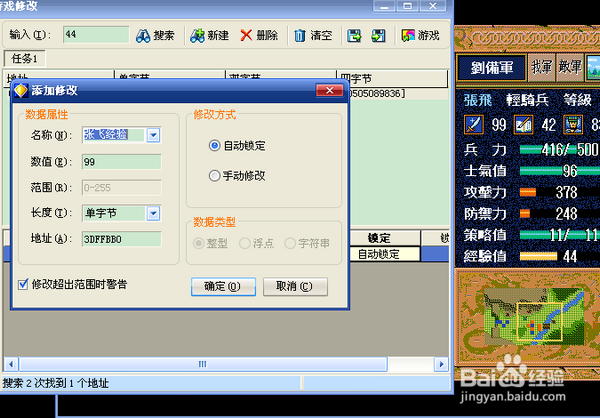Select the 字符串 data type radio
The image size is (600, 418).
tap(290, 243)
